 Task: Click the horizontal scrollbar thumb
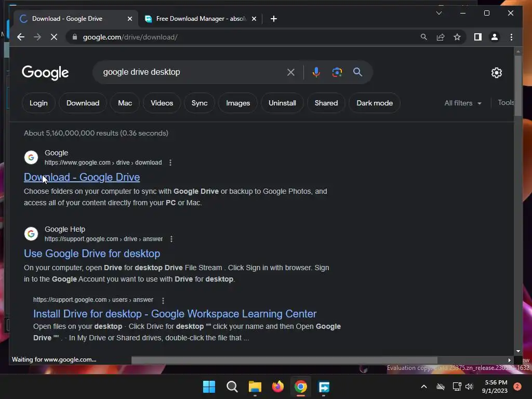(284, 361)
